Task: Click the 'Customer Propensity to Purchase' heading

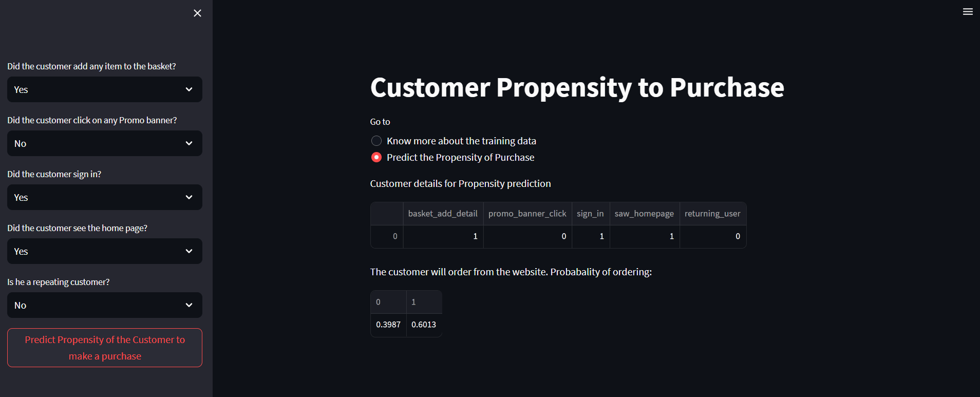Action: click(577, 88)
